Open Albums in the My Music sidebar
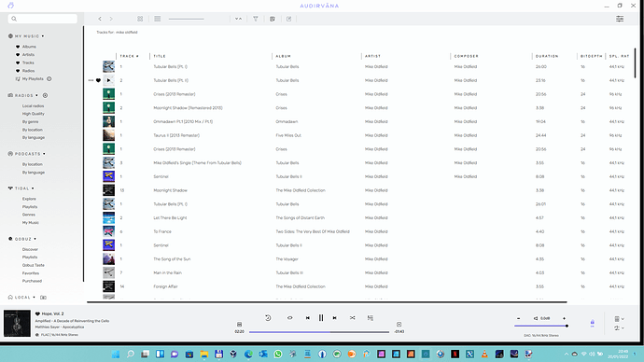The height and width of the screenshot is (362, 644). pyautogui.click(x=29, y=47)
